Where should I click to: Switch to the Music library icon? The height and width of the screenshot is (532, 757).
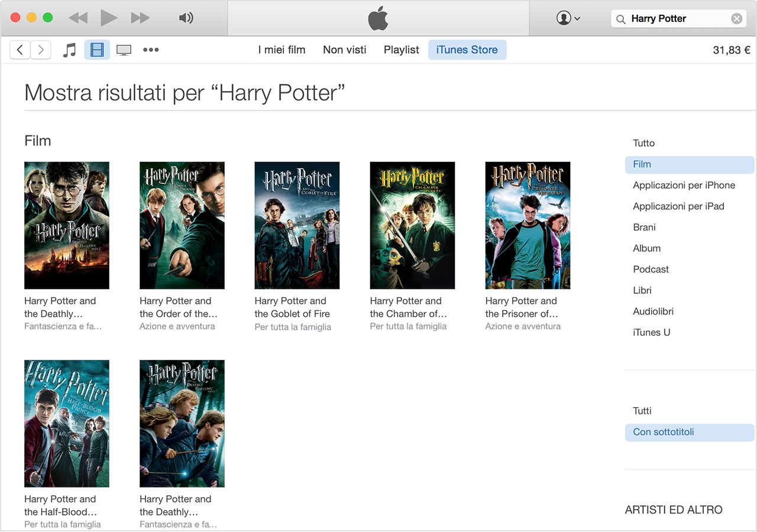[x=70, y=50]
